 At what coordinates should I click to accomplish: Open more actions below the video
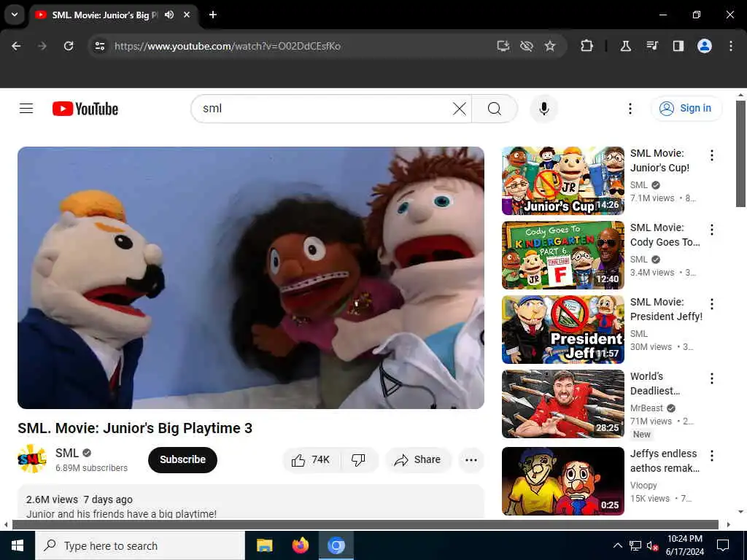point(471,459)
